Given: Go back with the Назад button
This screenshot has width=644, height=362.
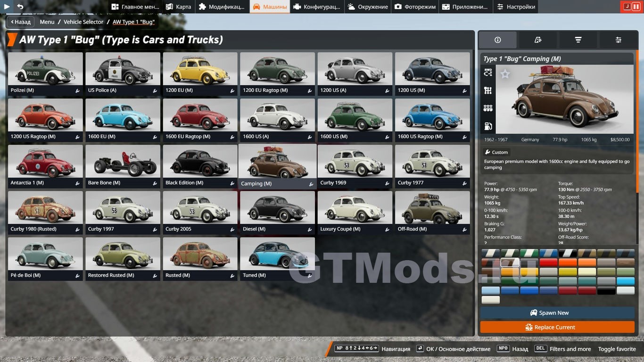Looking at the screenshot, I should 20,22.
